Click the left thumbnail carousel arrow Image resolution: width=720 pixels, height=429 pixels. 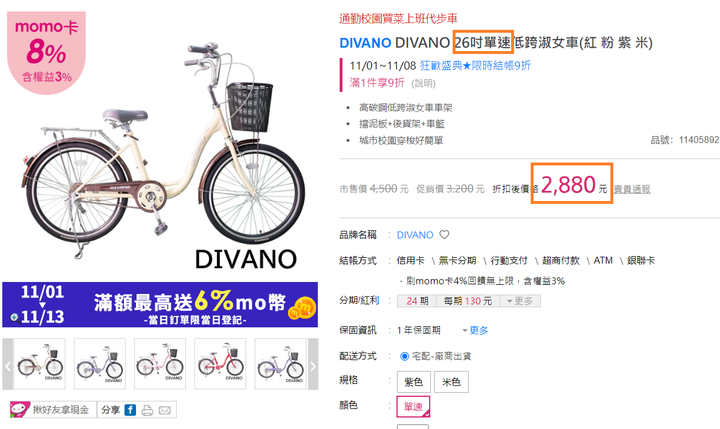[x=8, y=366]
